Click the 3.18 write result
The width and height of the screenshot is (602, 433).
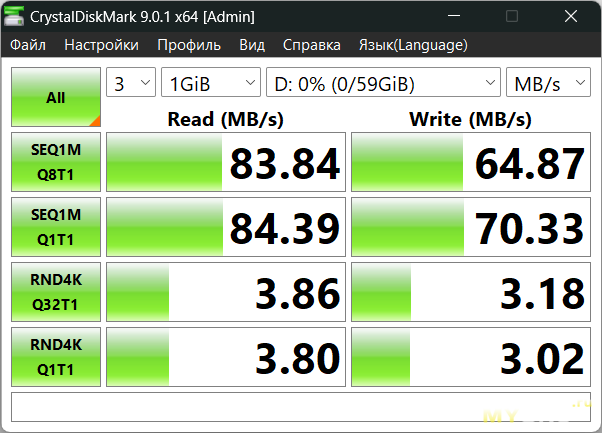pos(471,292)
